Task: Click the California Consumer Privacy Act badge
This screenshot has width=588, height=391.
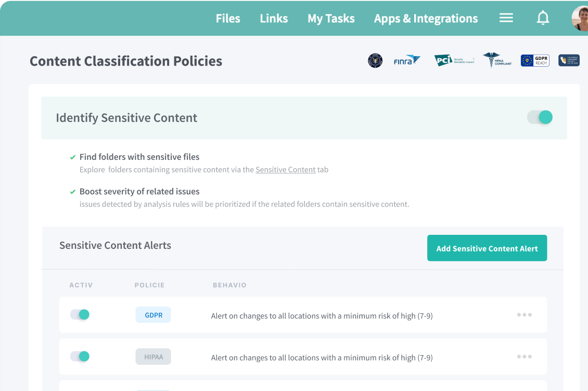Action: click(x=569, y=60)
